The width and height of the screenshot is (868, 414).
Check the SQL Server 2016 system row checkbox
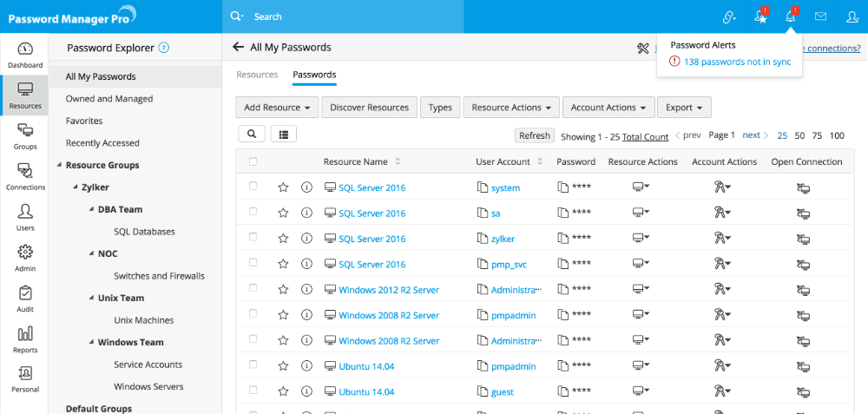[253, 186]
